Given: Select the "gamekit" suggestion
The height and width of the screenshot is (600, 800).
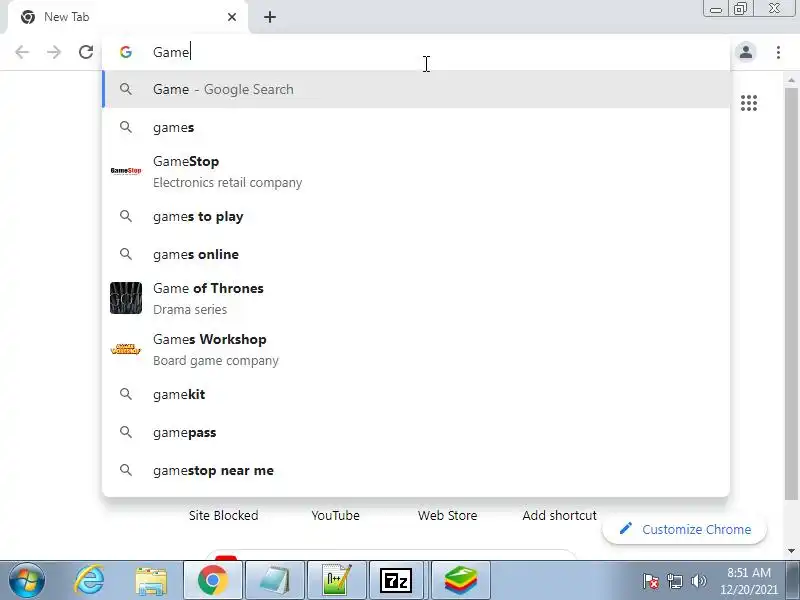Looking at the screenshot, I should [x=416, y=394].
